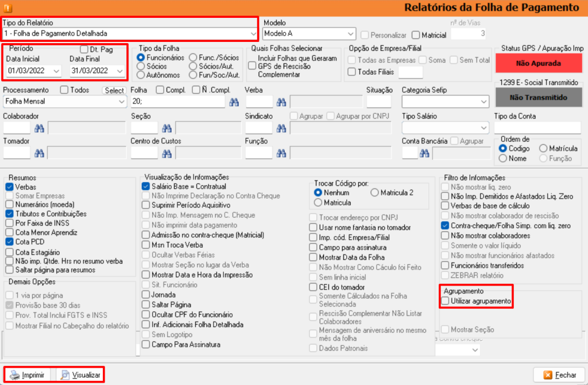Open Centro de Custos binoculars search
588x385 pixels.
pos(167,153)
